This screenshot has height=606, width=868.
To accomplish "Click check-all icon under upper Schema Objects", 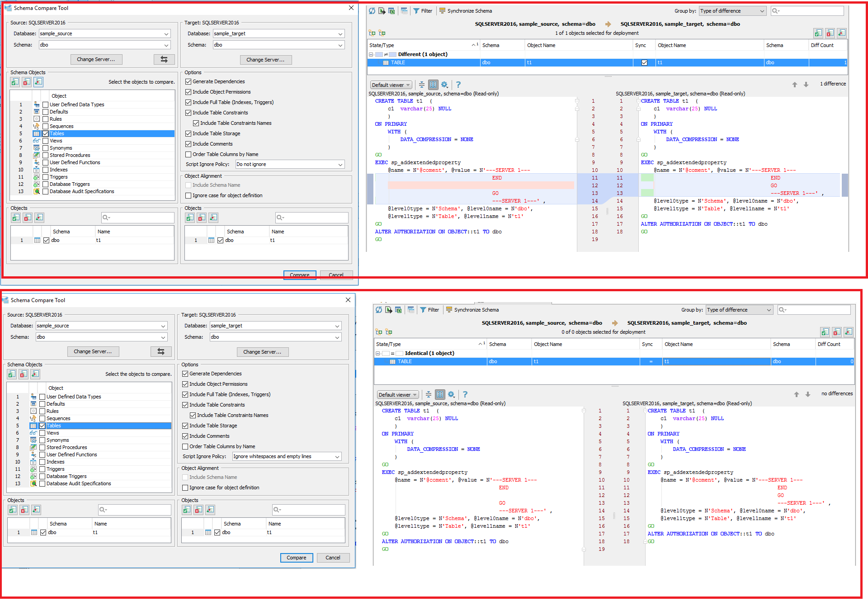I will coord(15,82).
